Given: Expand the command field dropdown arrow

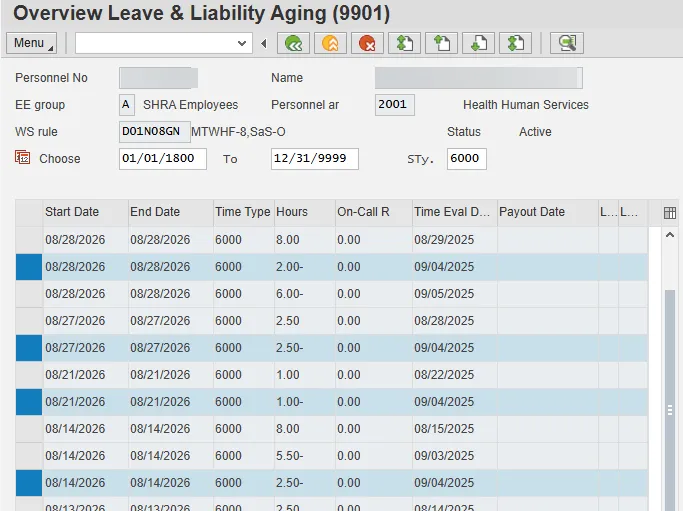Looking at the screenshot, I should pos(242,43).
